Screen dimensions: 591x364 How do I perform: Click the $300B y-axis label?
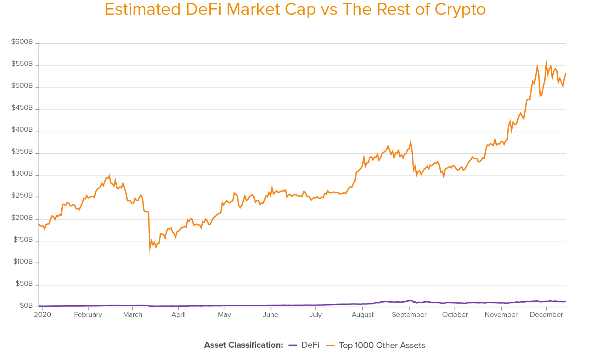pyautogui.click(x=22, y=174)
